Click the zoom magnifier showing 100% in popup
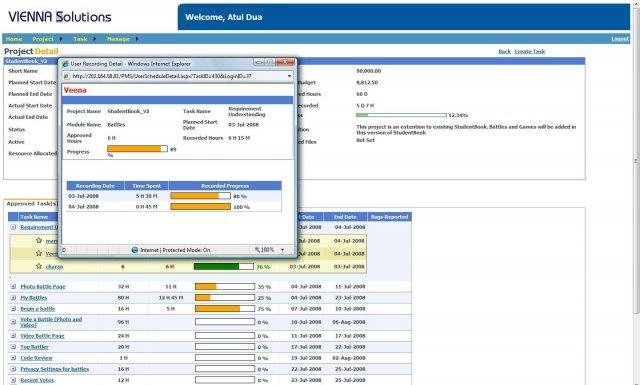 (x=264, y=249)
